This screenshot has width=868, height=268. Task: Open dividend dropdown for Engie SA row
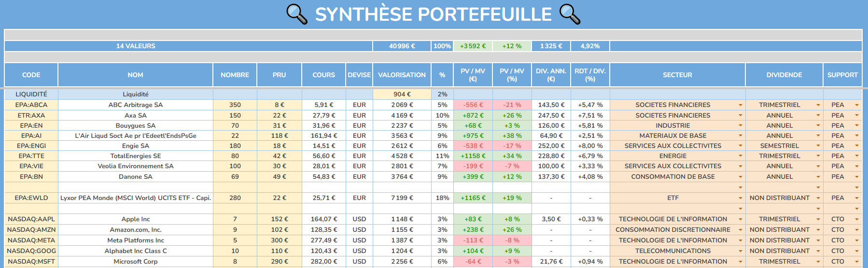(818, 146)
